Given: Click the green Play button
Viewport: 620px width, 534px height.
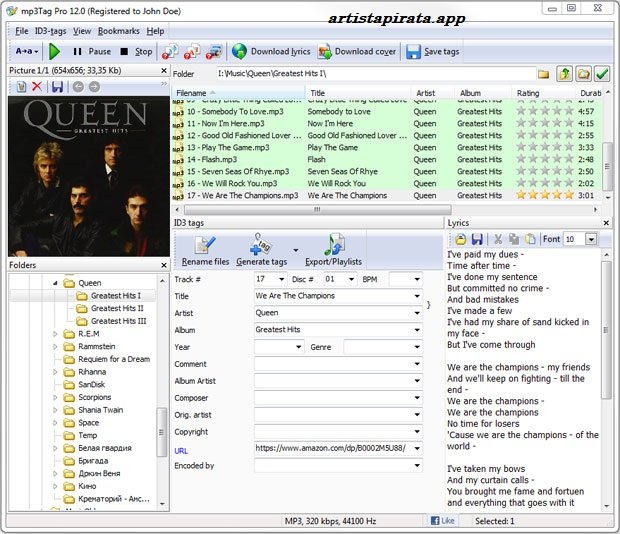Looking at the screenshot, I should tap(54, 51).
